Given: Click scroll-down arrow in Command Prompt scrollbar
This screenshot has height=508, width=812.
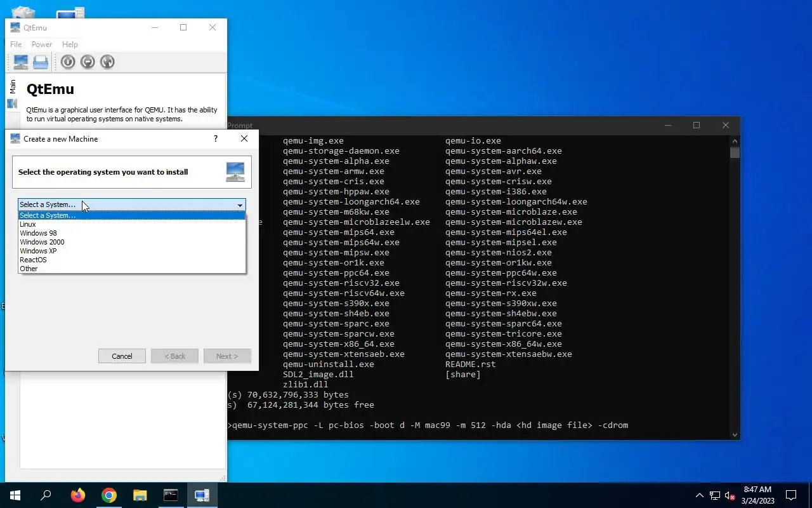Looking at the screenshot, I should [735, 434].
